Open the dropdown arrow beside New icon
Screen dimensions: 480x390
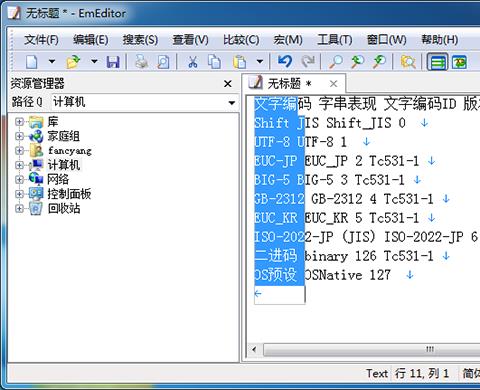click(x=52, y=62)
